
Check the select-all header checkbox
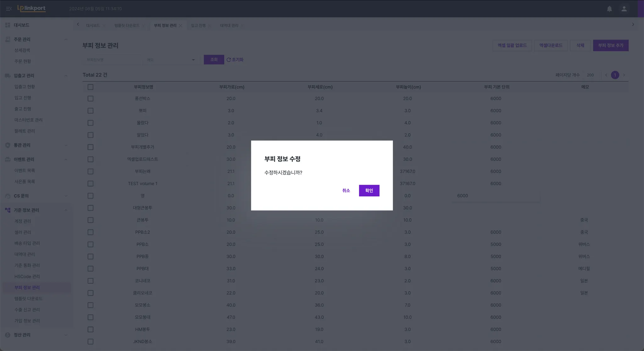click(91, 87)
